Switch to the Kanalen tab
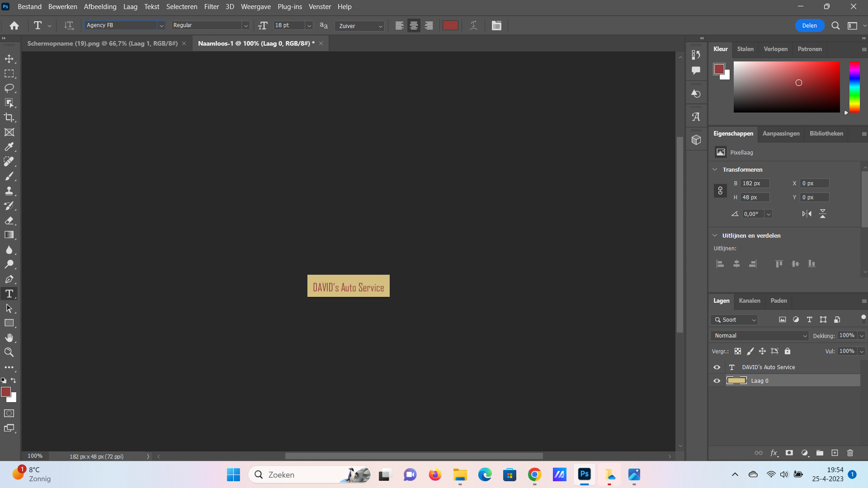The height and width of the screenshot is (488, 868). click(749, 300)
